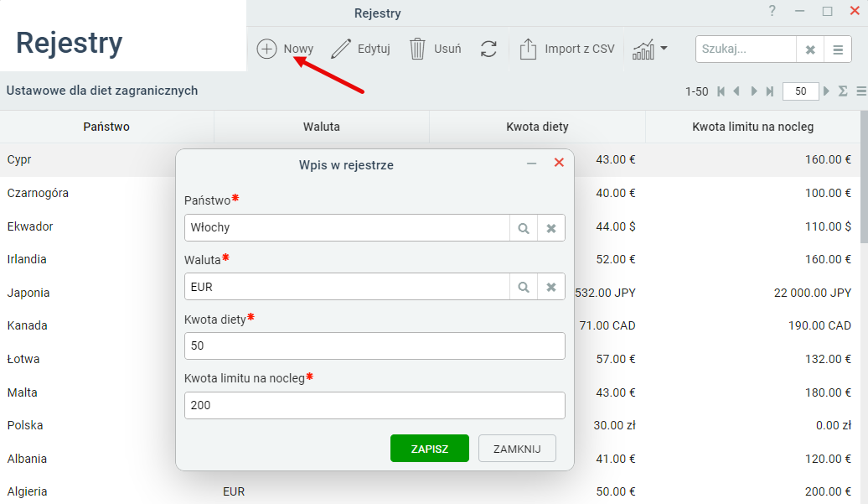Click the Kwota limitu na nocleg field
868x504 pixels.
(x=375, y=405)
